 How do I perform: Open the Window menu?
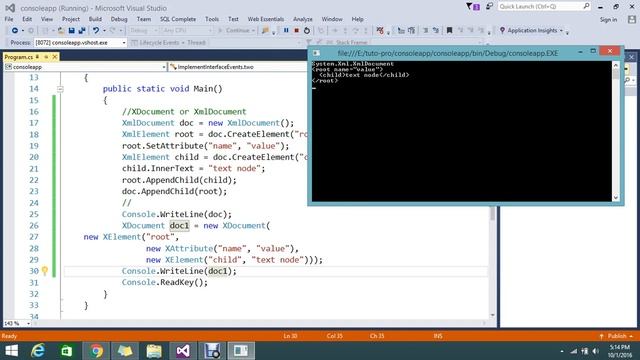(332, 19)
